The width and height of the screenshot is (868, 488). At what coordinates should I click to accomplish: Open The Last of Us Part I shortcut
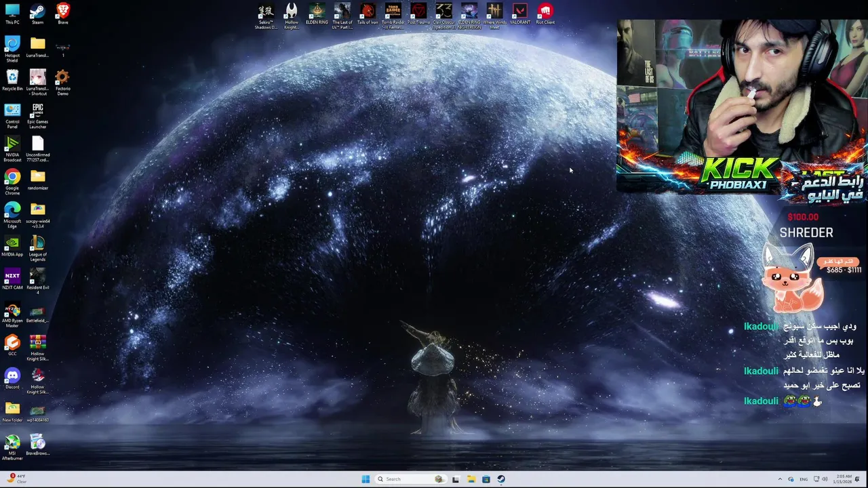coord(342,17)
